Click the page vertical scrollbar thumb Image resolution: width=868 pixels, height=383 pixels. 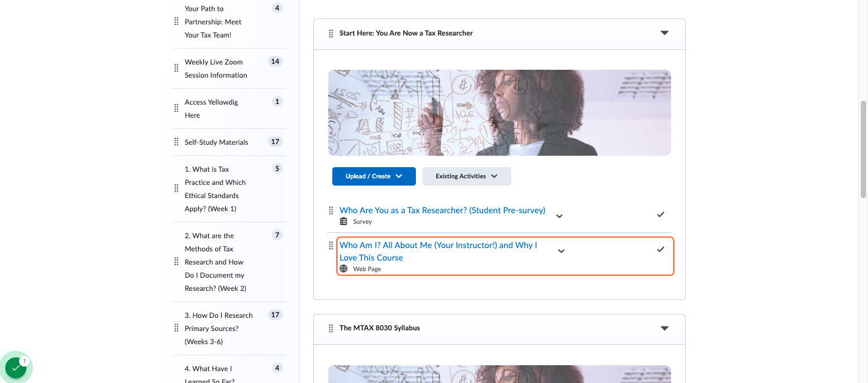pos(863,149)
